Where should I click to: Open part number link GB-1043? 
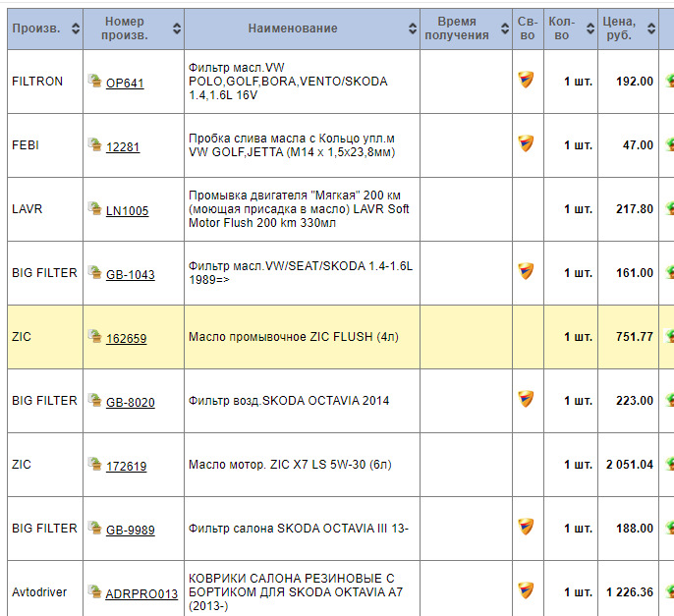coord(131,275)
